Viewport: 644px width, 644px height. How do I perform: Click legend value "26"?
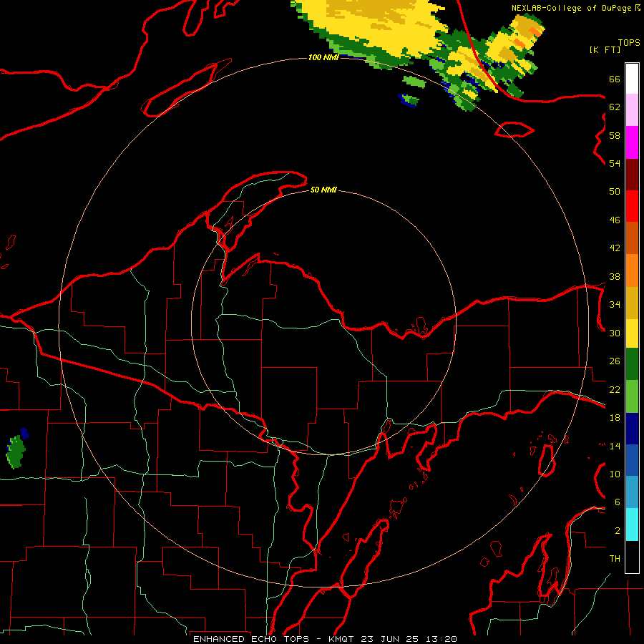coord(615,361)
